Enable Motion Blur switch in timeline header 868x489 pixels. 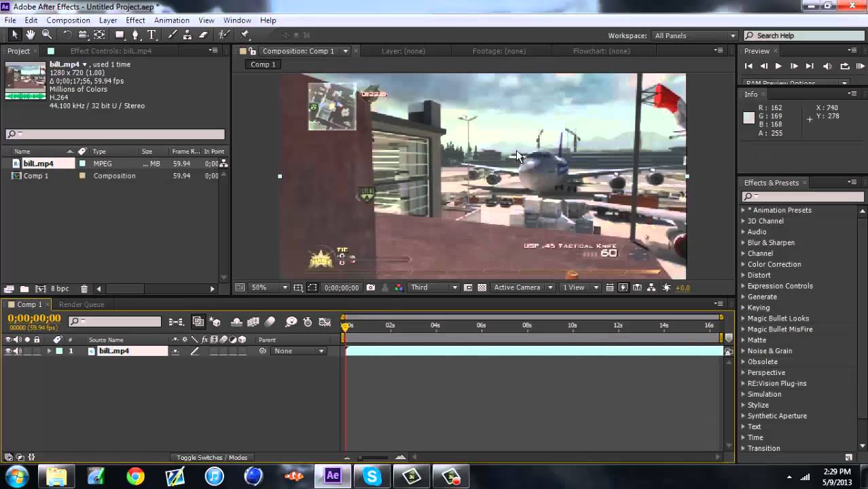pyautogui.click(x=270, y=322)
